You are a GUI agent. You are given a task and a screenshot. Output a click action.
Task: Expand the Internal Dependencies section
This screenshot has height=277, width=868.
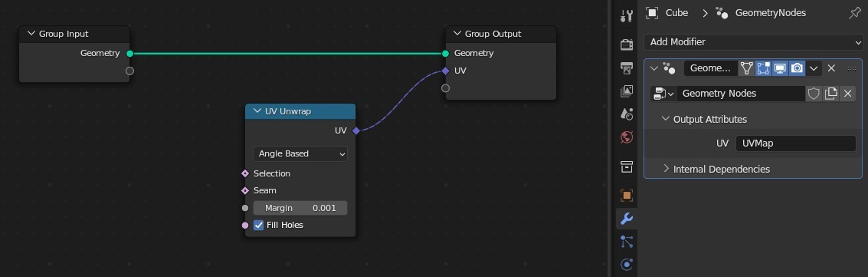(666, 168)
